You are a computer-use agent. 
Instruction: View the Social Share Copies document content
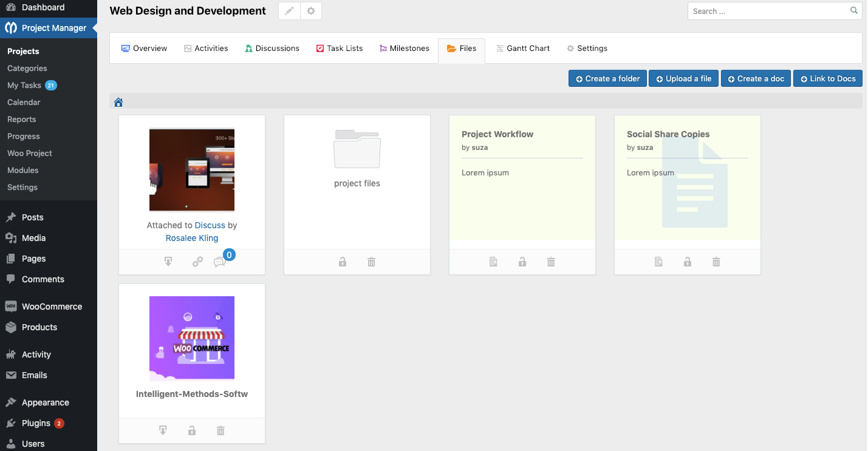coord(658,261)
